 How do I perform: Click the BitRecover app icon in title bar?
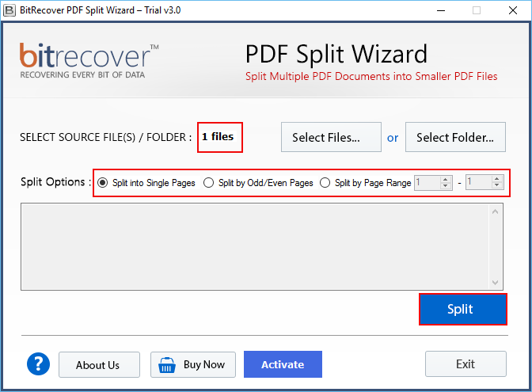pyautogui.click(x=9, y=10)
